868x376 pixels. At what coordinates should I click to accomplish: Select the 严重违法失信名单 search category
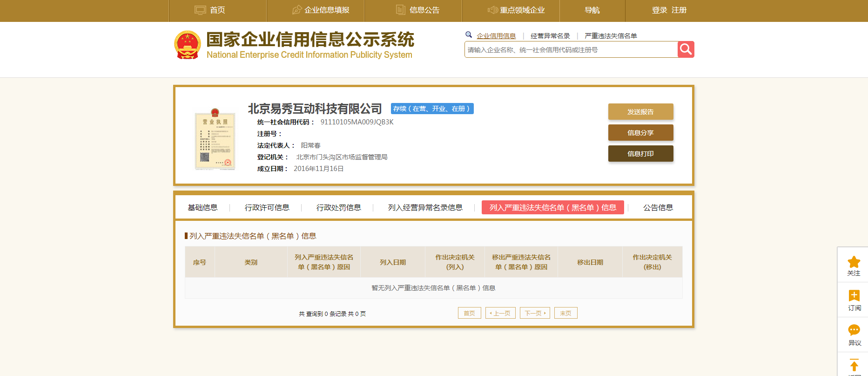tap(611, 36)
